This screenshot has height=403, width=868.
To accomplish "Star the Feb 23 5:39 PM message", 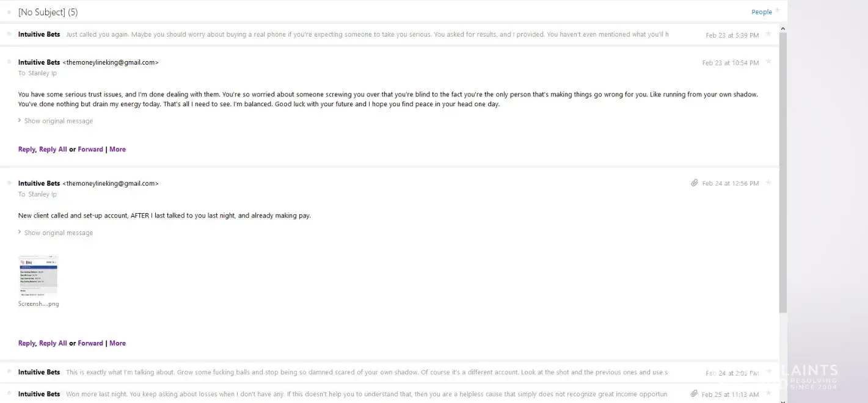I will pyautogui.click(x=768, y=34).
